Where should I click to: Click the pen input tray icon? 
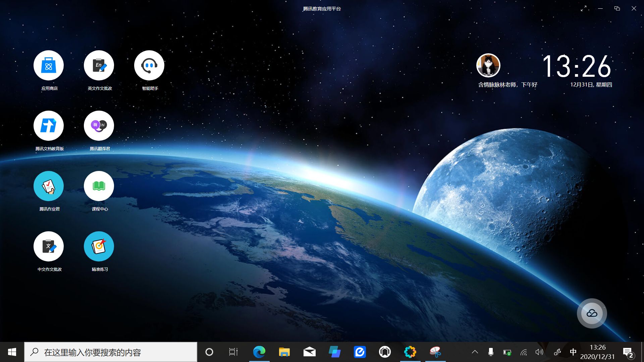557,352
